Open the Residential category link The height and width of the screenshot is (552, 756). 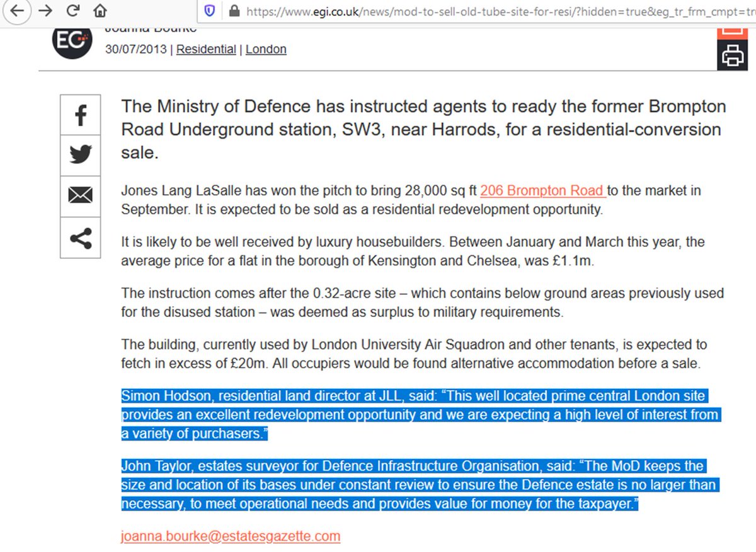coord(206,49)
